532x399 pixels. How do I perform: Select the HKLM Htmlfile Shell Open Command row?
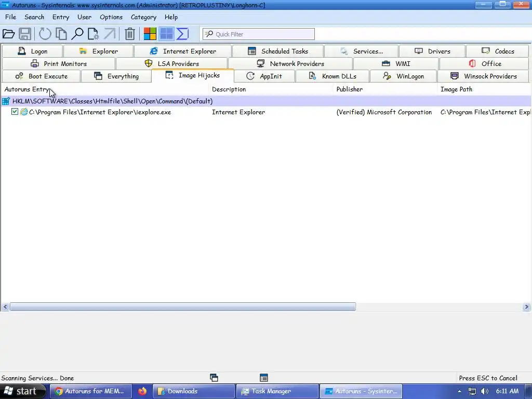pyautogui.click(x=266, y=101)
